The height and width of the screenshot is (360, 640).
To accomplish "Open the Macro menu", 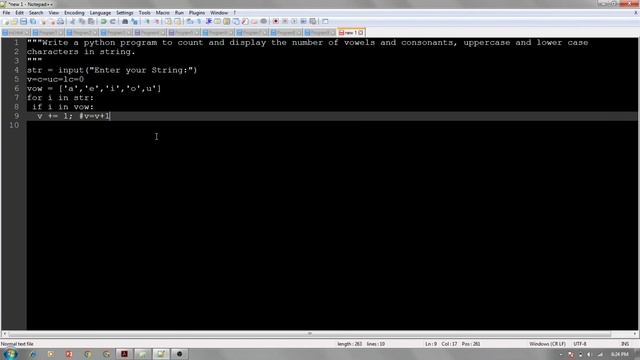I will pyautogui.click(x=162, y=13).
